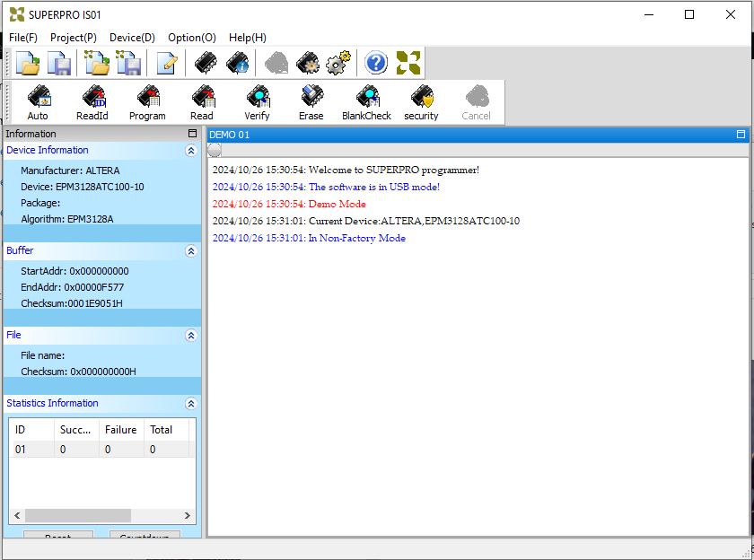Click the Device: EPM3128ATC100-10 text
Screen dimensions: 754x560
coord(83,187)
